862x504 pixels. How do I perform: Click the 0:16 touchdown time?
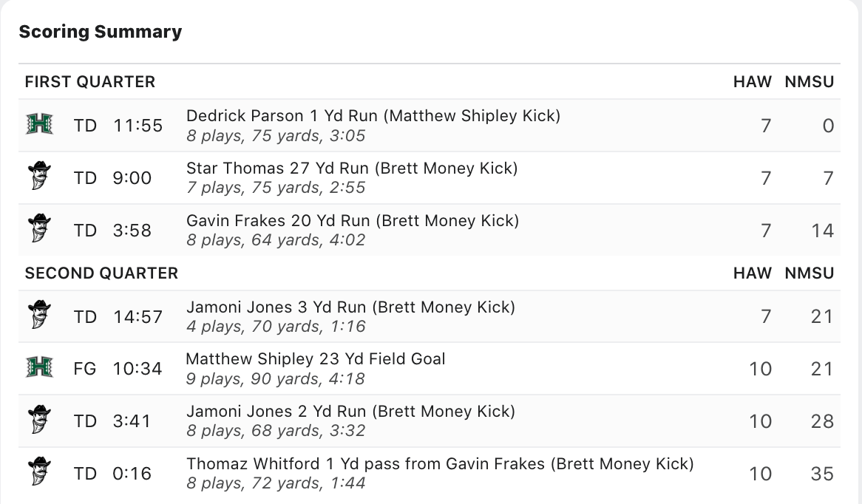(132, 474)
